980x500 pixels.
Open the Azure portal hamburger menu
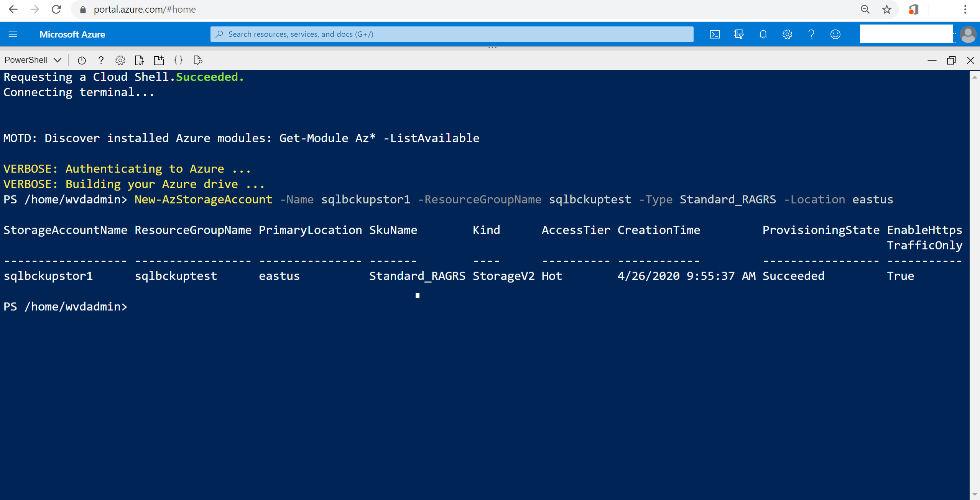click(13, 34)
